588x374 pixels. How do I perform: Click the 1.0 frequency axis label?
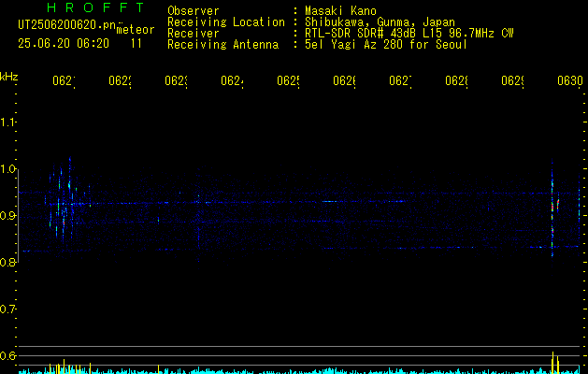(x=7, y=169)
